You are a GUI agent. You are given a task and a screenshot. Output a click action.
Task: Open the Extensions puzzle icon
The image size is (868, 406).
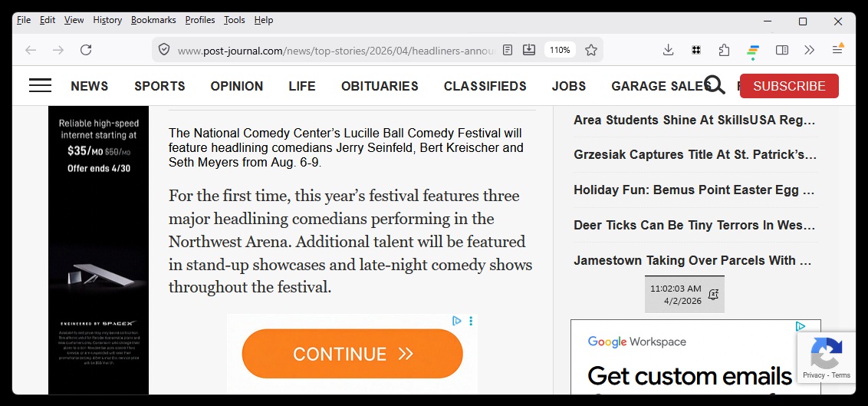(x=724, y=50)
